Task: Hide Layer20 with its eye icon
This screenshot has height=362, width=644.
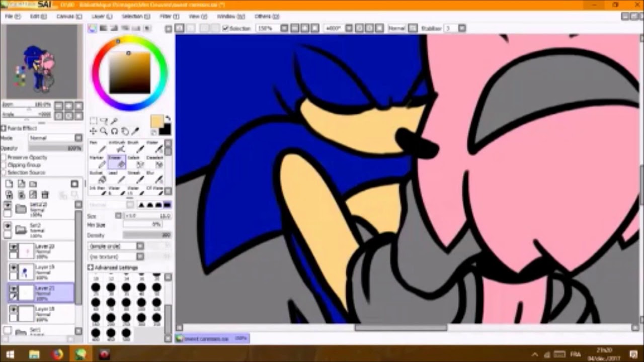Action: point(13,247)
